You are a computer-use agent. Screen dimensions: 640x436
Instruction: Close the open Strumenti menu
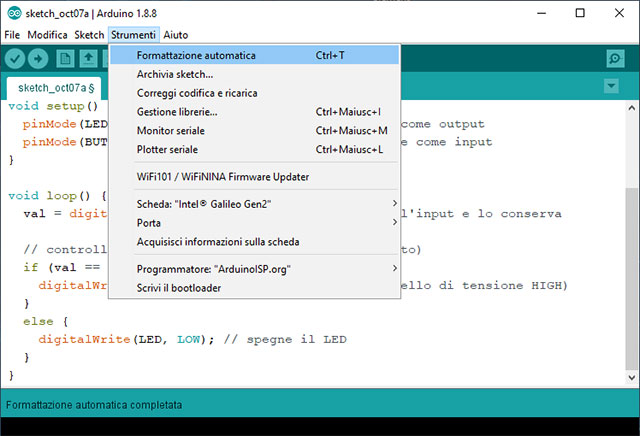tap(133, 35)
